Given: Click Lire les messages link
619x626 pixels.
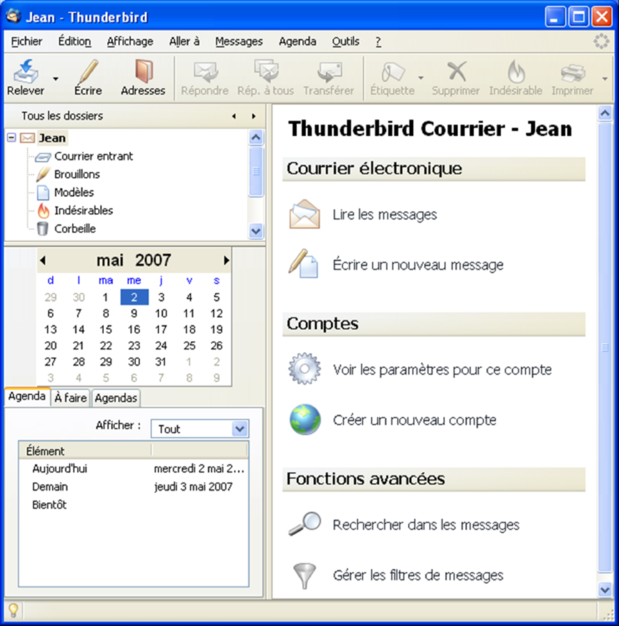Looking at the screenshot, I should (x=384, y=215).
